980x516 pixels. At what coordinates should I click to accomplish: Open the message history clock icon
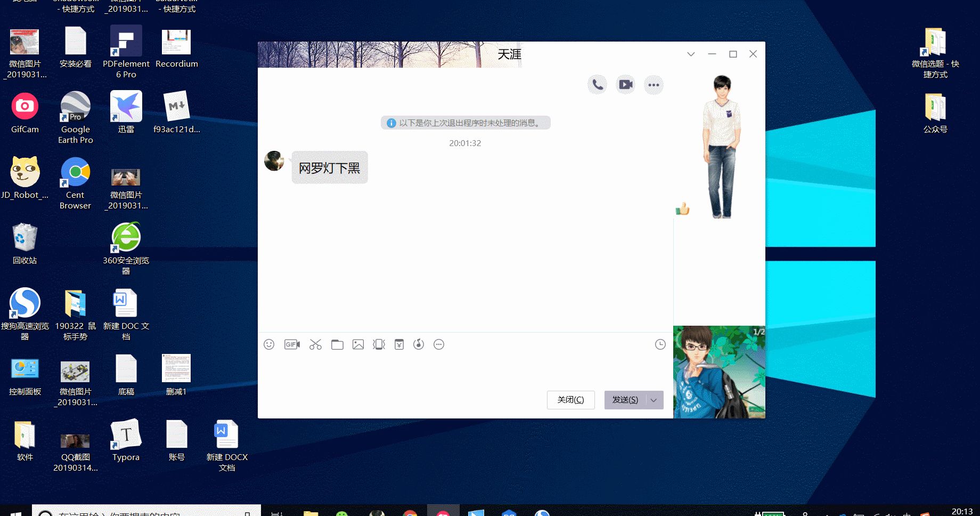[x=660, y=344]
